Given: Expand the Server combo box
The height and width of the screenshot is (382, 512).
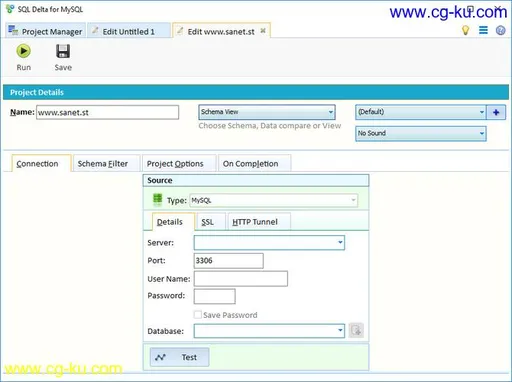Looking at the screenshot, I should point(340,242).
